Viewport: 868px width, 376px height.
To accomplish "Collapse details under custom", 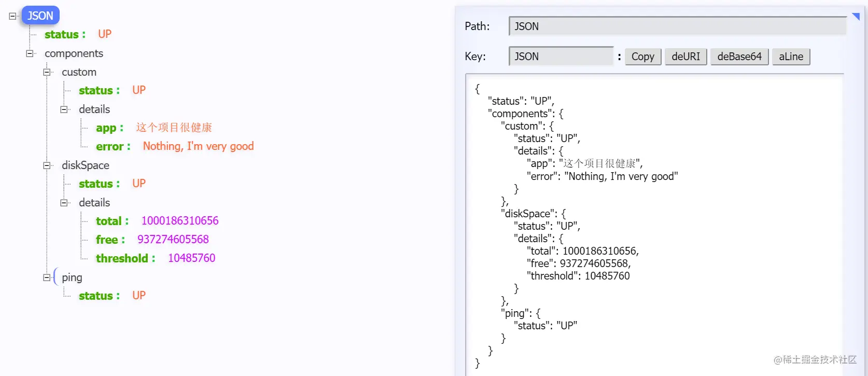I will point(64,109).
